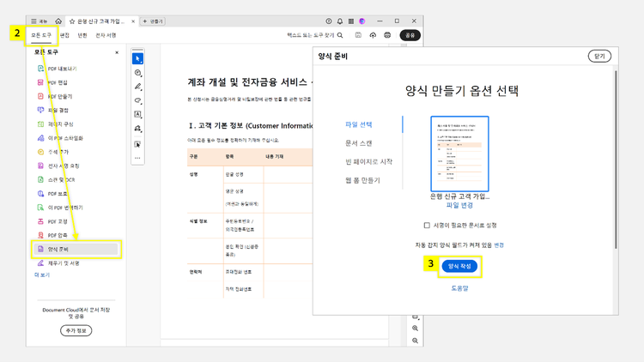This screenshot has width=644, height=362.
Task: Click the dialog vertical scrollbar
Action: pos(616,160)
